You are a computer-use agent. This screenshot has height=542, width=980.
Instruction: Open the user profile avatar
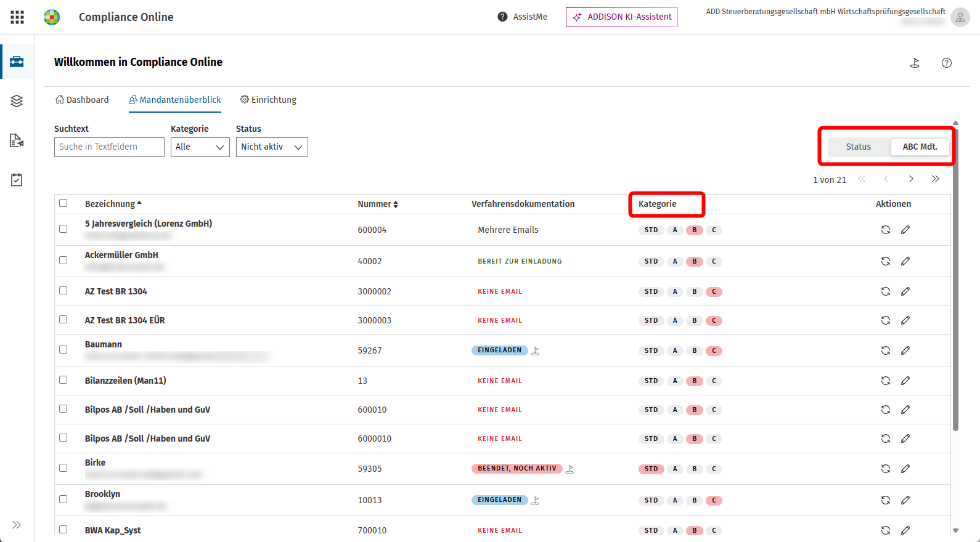pos(960,17)
